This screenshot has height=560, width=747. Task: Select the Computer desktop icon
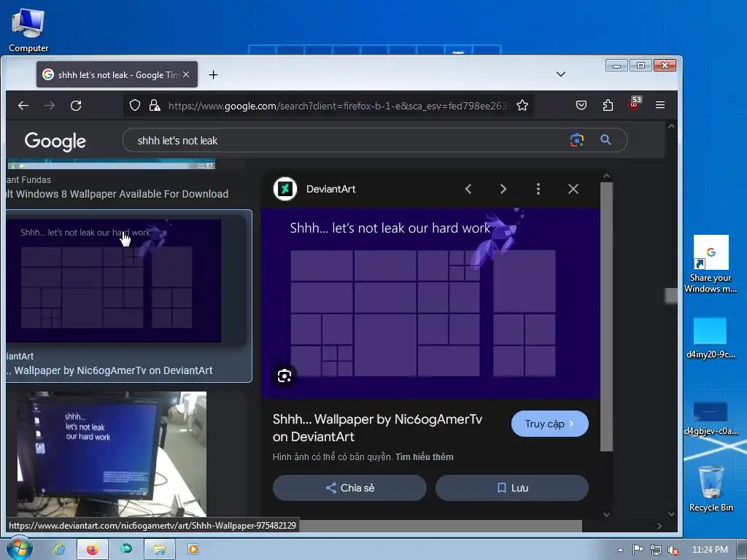pos(28,29)
